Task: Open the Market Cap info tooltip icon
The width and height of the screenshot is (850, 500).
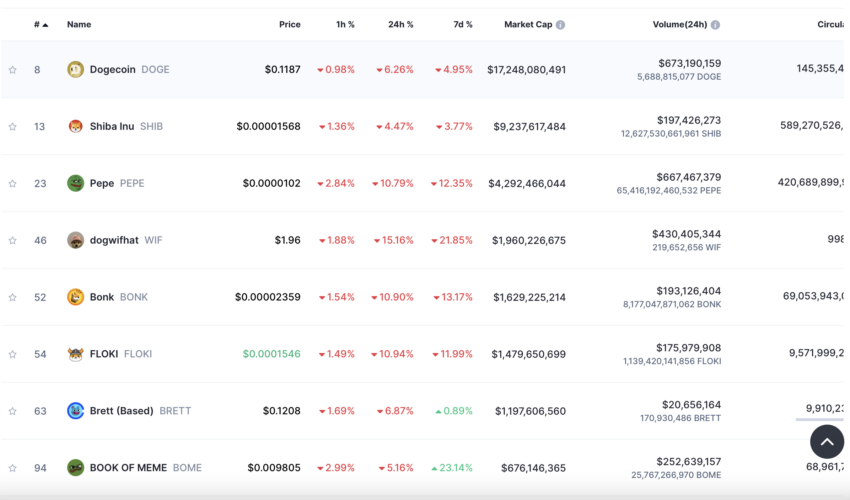Action: (x=561, y=25)
